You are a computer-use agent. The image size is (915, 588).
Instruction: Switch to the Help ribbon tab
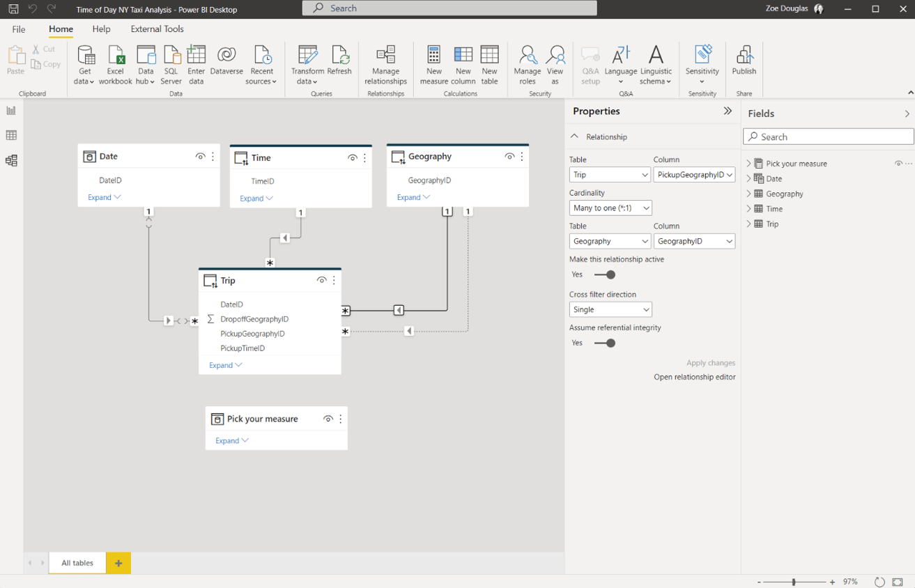tap(102, 29)
